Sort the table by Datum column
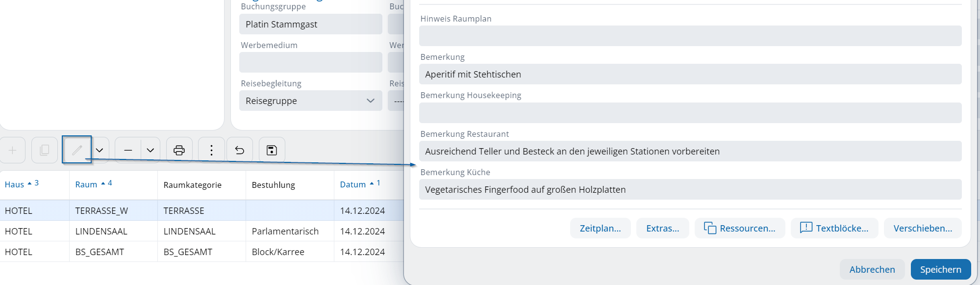Screen dimensions: 980x285 click(x=352, y=184)
